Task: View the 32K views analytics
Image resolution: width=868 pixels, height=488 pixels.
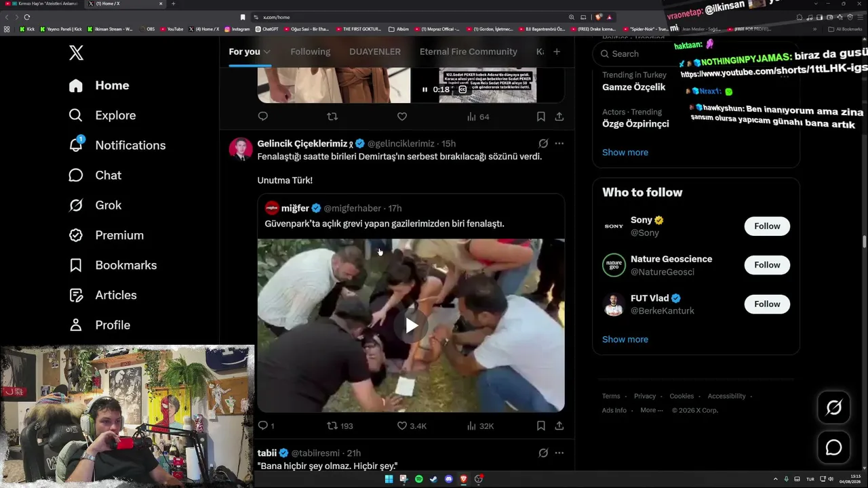Action: coord(480,426)
